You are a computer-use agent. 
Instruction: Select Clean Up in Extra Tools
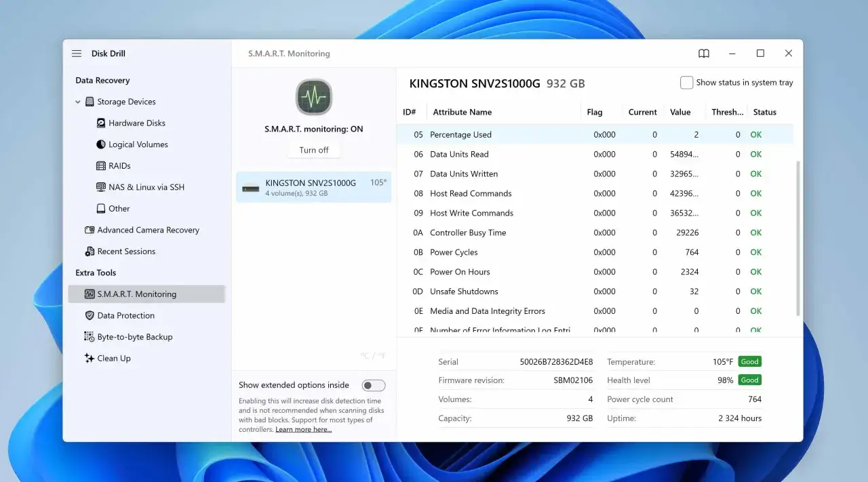113,359
